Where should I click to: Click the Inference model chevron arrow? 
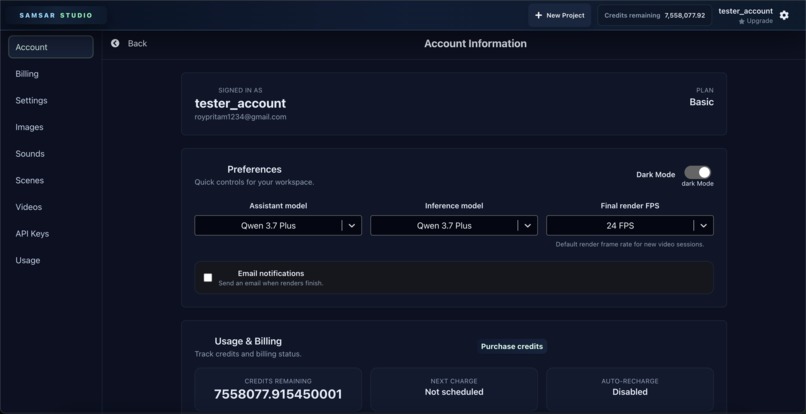point(528,225)
